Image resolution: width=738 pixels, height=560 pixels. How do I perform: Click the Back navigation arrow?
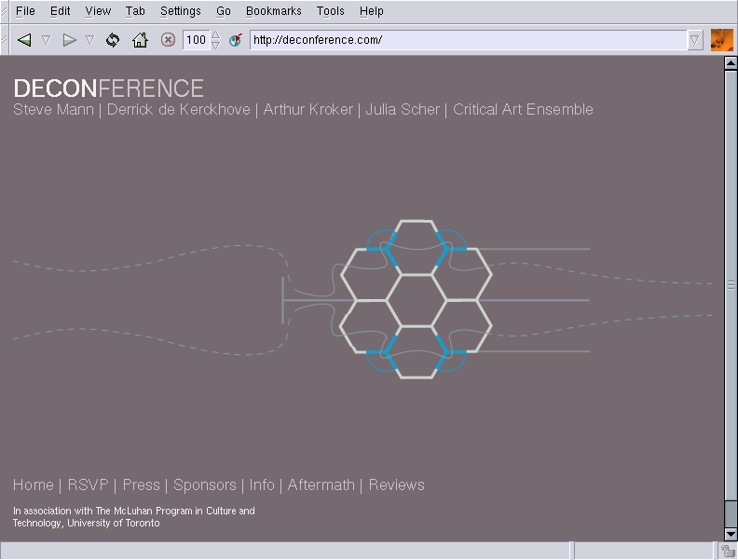[x=24, y=40]
